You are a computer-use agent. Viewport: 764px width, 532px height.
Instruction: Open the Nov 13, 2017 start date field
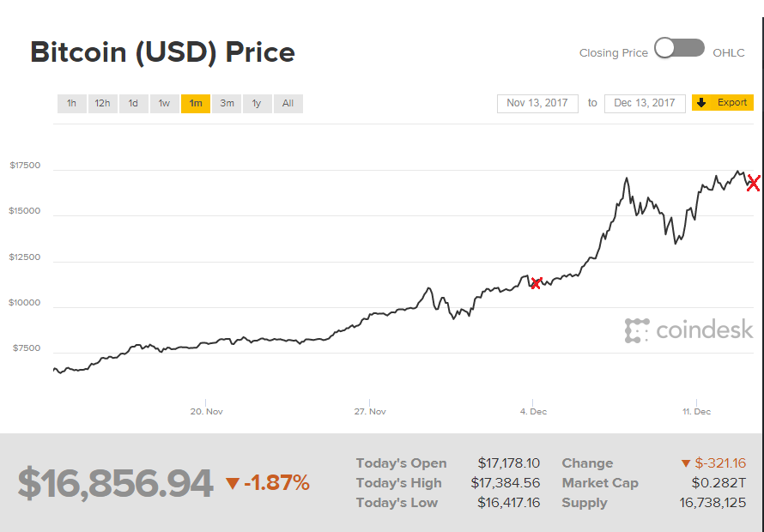537,102
